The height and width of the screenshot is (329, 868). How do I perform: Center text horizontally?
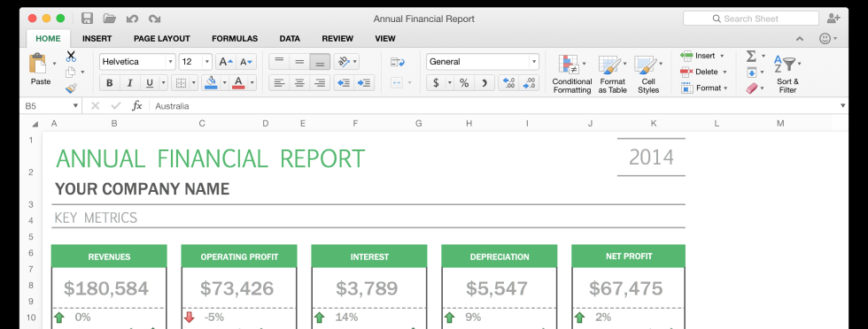pyautogui.click(x=299, y=83)
